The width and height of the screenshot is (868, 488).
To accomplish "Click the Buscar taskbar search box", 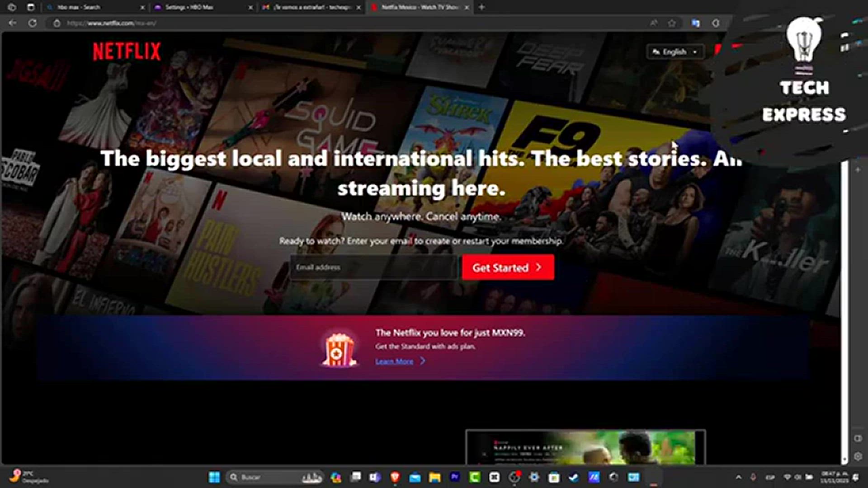I will click(275, 477).
